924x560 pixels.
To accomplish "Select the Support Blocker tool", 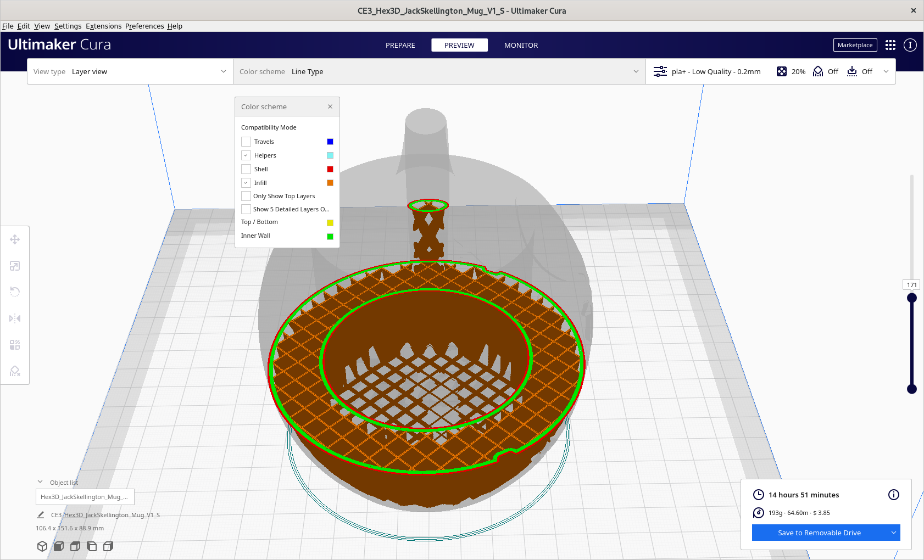I will [x=15, y=371].
